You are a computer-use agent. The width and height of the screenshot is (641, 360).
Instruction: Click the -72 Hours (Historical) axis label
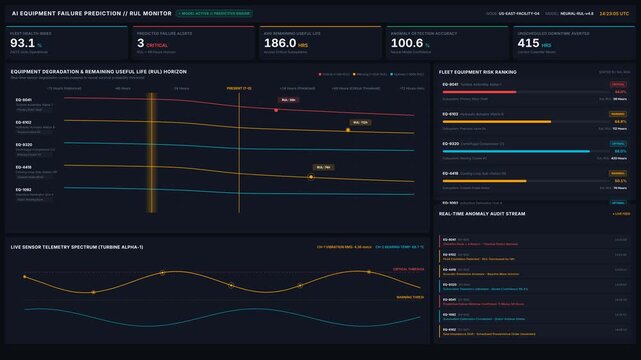click(x=64, y=88)
